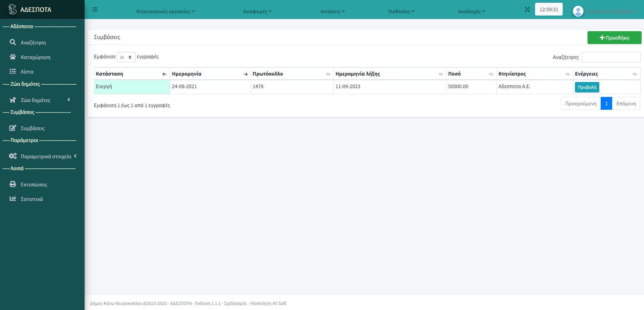Click the printer icon beside Εκτυπώσεις
This screenshot has height=310, width=644.
click(13, 184)
